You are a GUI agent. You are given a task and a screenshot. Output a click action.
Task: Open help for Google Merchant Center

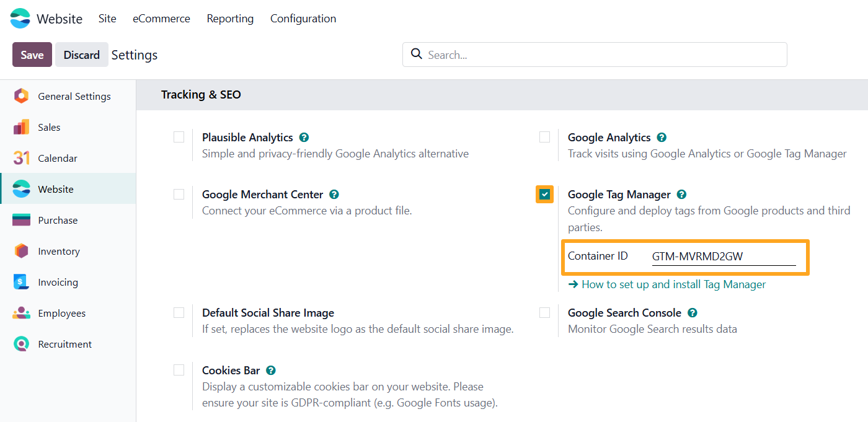pyautogui.click(x=334, y=195)
